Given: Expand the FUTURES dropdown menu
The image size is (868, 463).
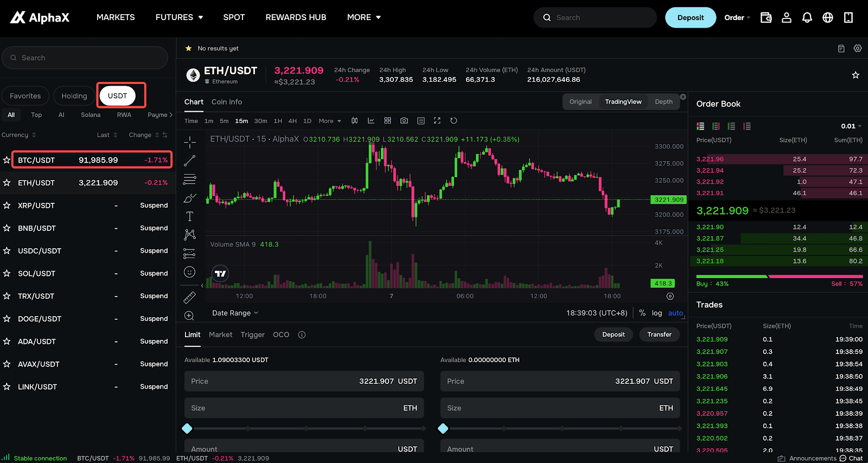Looking at the screenshot, I should [x=179, y=17].
